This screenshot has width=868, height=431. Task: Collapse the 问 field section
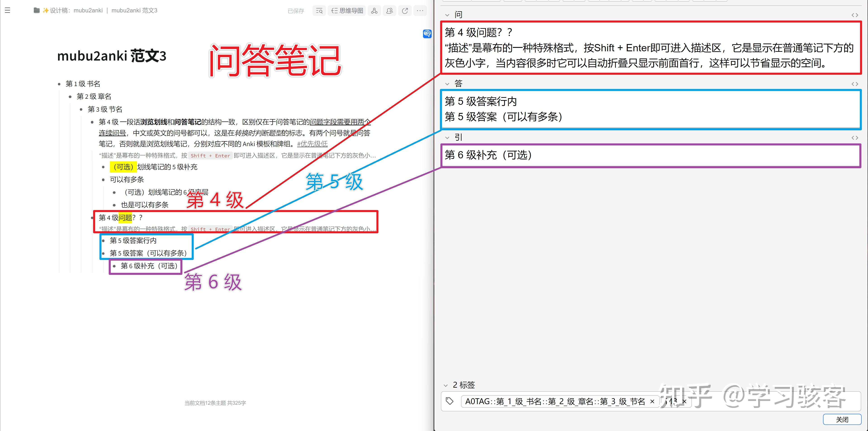click(x=447, y=15)
